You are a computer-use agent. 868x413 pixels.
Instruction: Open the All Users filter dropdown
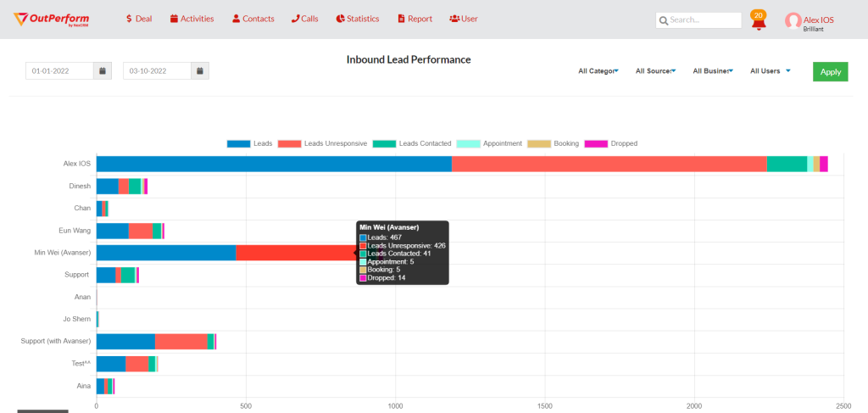(770, 71)
